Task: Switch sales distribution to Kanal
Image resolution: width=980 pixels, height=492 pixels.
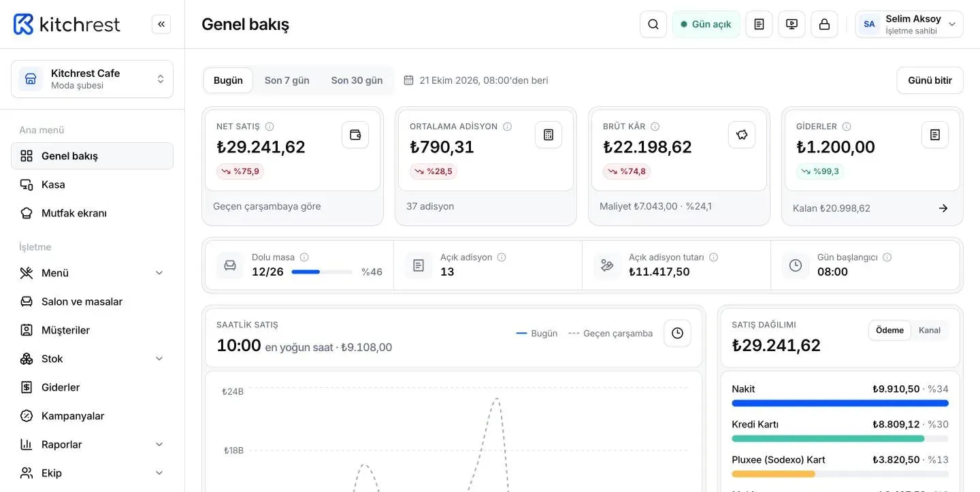Action: tap(930, 331)
